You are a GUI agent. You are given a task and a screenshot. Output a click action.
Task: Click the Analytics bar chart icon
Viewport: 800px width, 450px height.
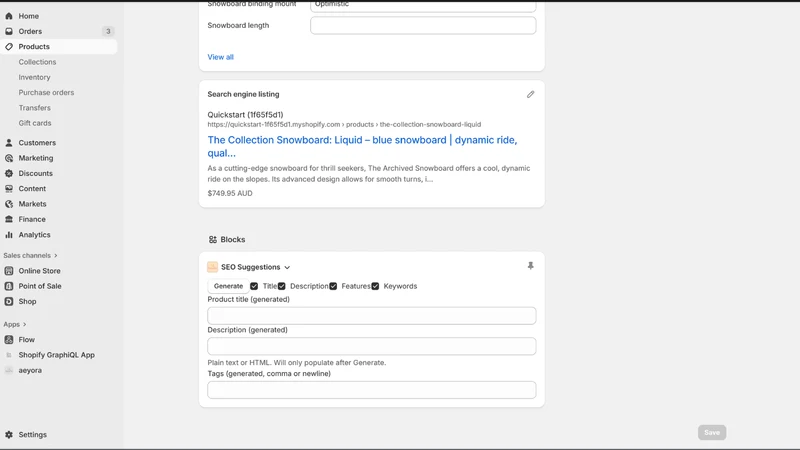(x=9, y=235)
